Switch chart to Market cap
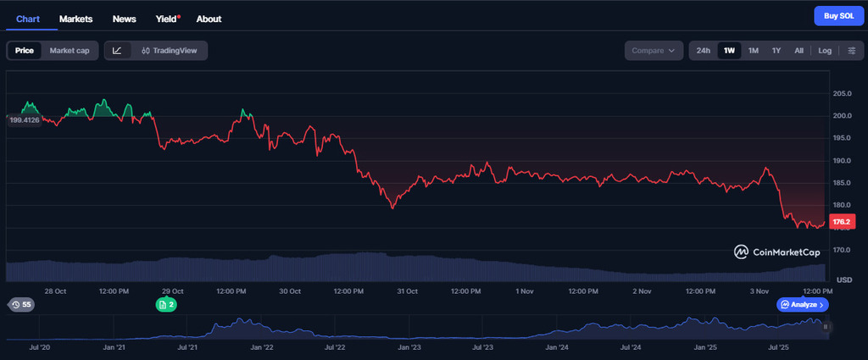Image resolution: width=868 pixels, height=360 pixels. tap(70, 51)
